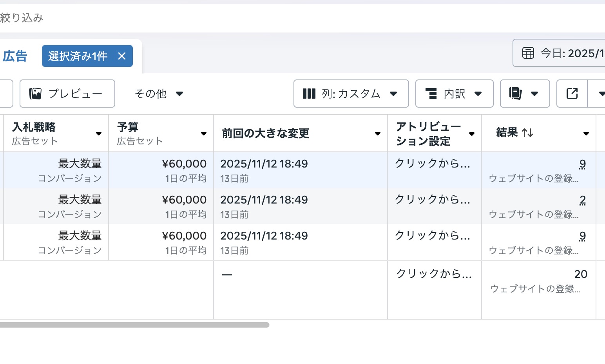Click the second row result value 2
Viewport: 605px width, 364px height.
pyautogui.click(x=582, y=200)
